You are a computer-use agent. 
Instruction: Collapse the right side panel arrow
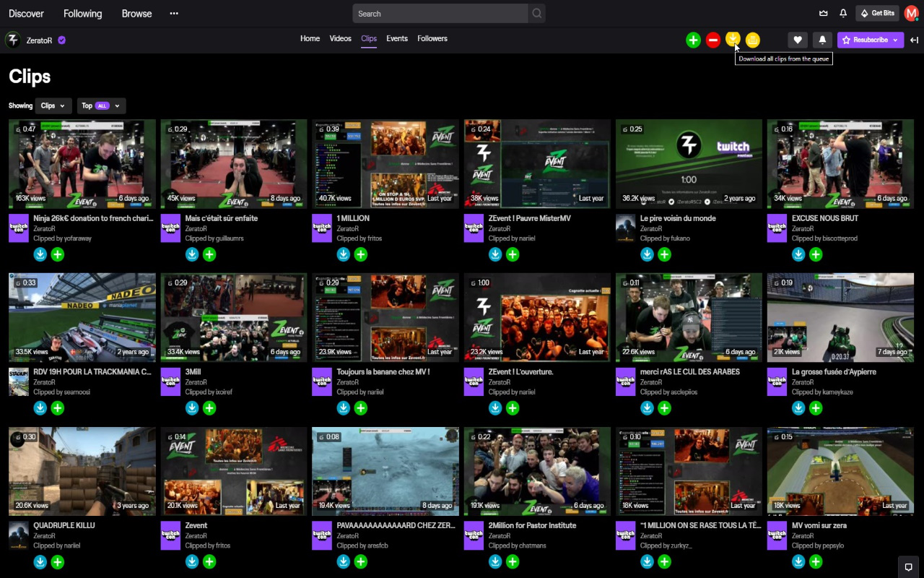(914, 40)
